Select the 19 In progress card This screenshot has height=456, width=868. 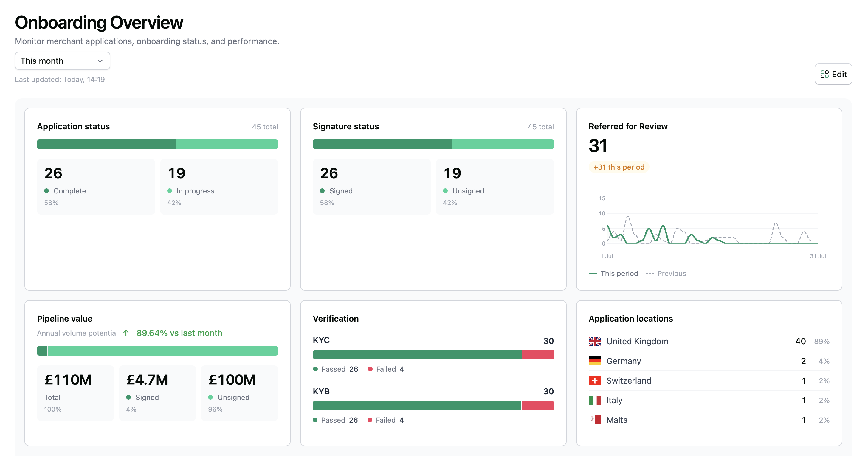[219, 186]
